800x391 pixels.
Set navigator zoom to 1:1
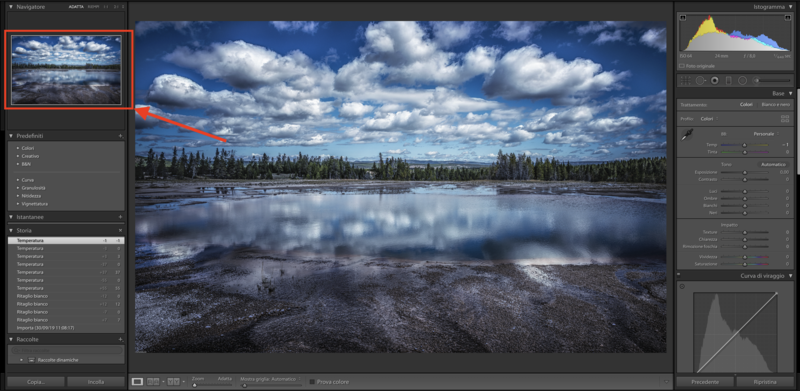[106, 7]
